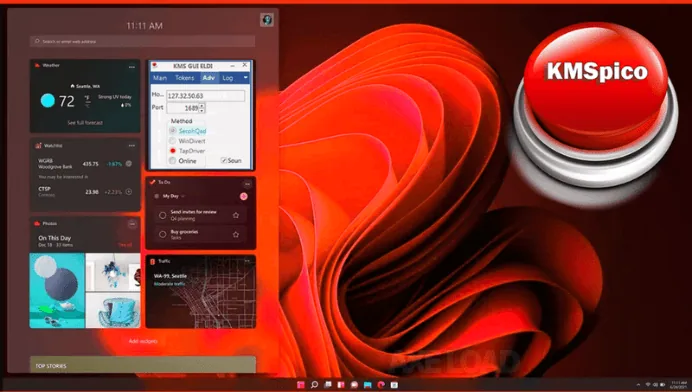This screenshot has width=692, height=392.
Task: Mark Buy groceries task as complete
Action: [x=162, y=234]
